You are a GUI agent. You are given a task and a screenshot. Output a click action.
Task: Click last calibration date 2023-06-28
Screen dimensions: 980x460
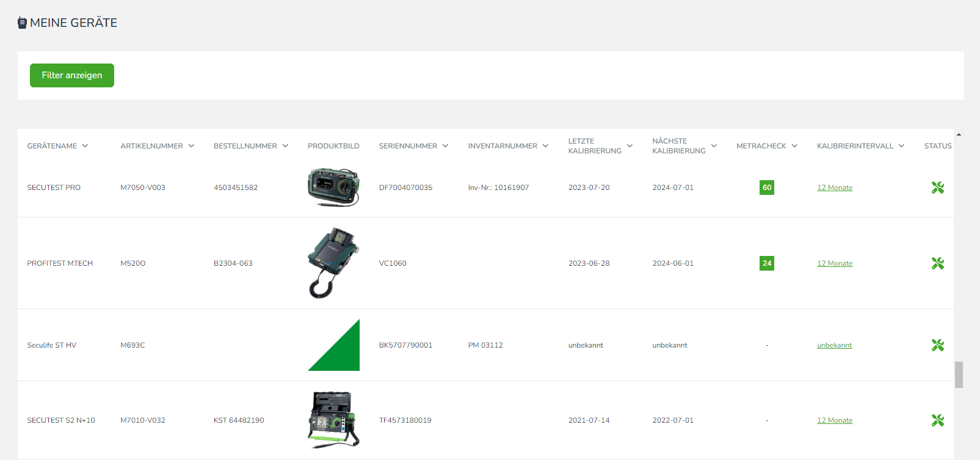click(x=589, y=263)
